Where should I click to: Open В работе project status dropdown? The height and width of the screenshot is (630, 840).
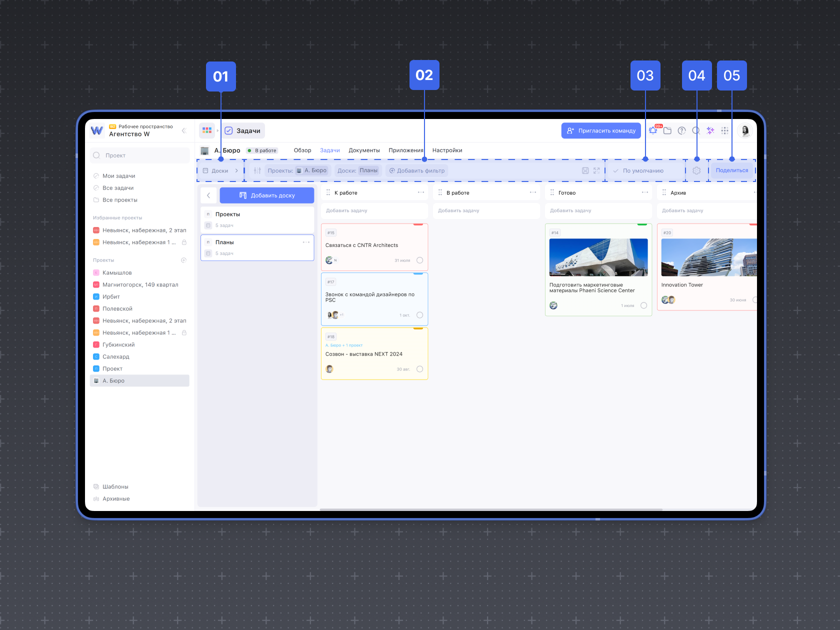click(262, 150)
